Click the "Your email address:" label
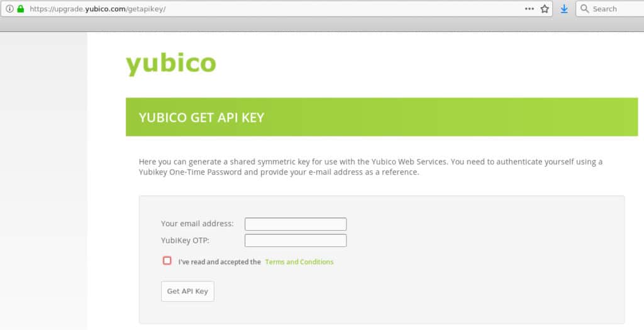The width and height of the screenshot is (644, 330). [x=197, y=224]
